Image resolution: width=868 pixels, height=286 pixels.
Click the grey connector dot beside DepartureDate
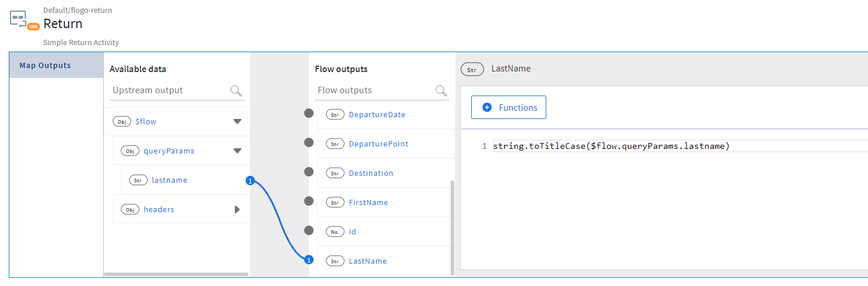[309, 114]
